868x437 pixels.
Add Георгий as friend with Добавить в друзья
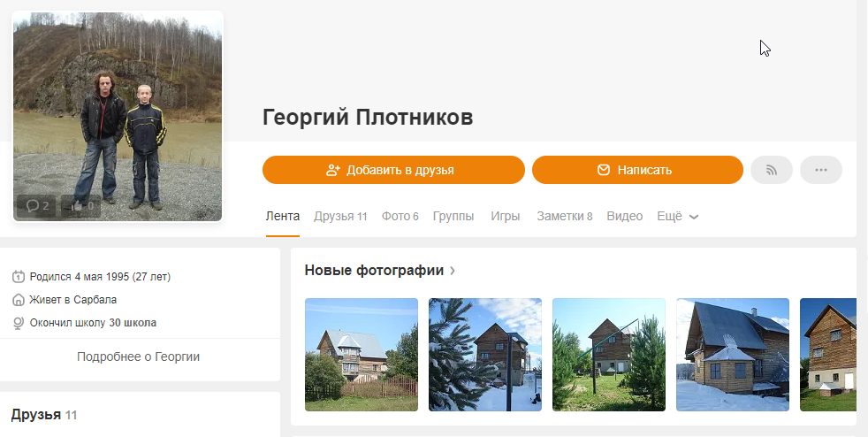coord(393,170)
